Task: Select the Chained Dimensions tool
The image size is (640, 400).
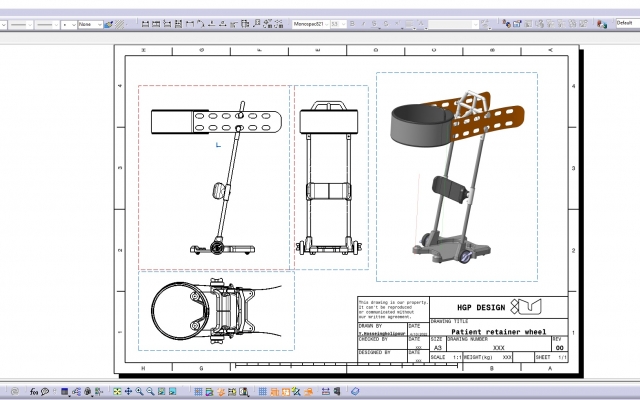Action: (156, 24)
